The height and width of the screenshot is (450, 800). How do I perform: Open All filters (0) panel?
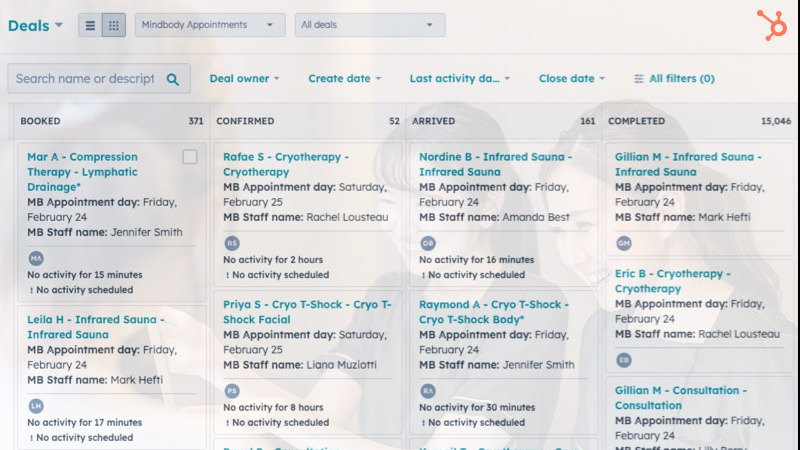pos(674,79)
